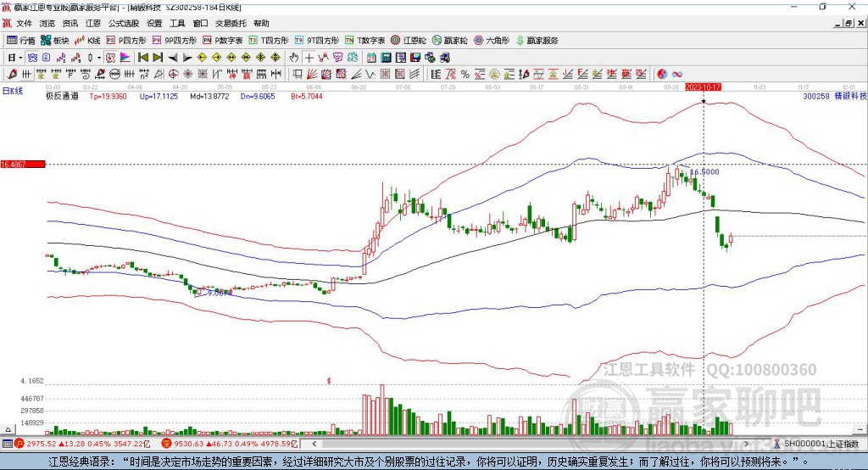The height and width of the screenshot is (470, 868).
Task: Click the 300258 stock code label
Action: coord(816,97)
